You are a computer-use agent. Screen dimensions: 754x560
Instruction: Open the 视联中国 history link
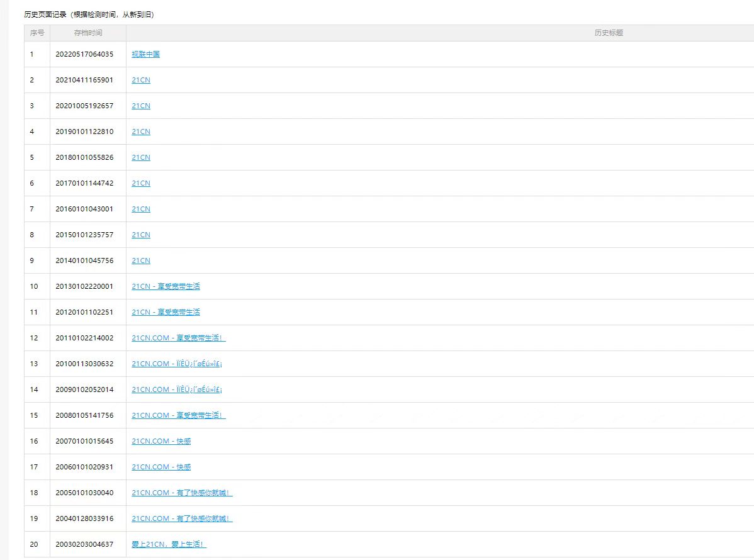tap(146, 54)
